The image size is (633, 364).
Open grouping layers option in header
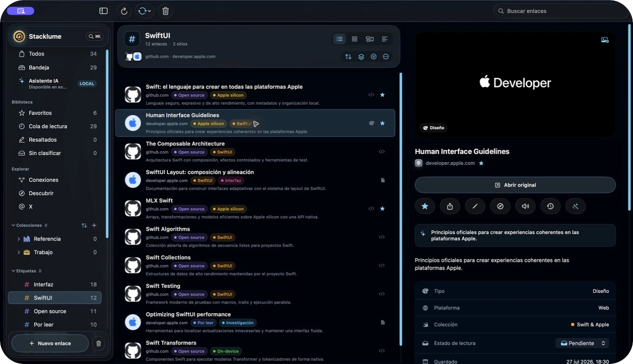361,56
